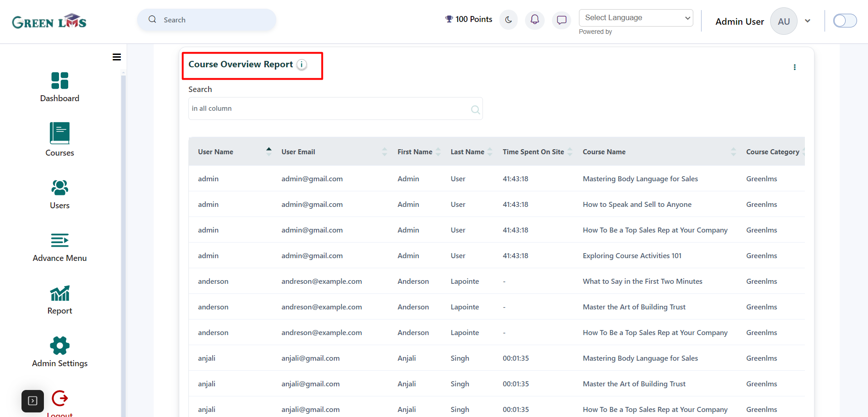The image size is (868, 417).
Task: Open Admin Settings gear icon
Action: 59,346
